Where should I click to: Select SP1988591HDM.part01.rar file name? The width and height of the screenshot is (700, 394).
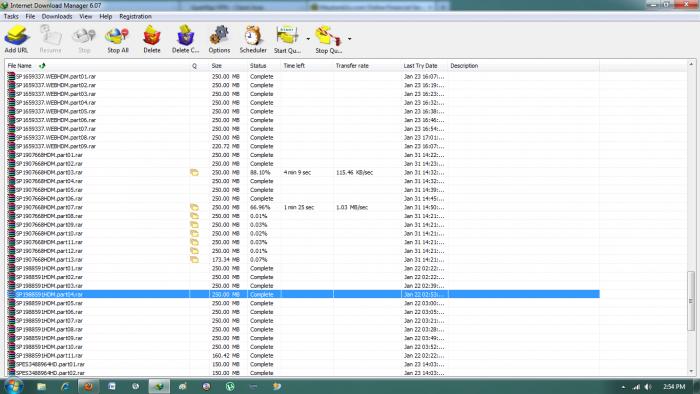[x=49, y=268]
